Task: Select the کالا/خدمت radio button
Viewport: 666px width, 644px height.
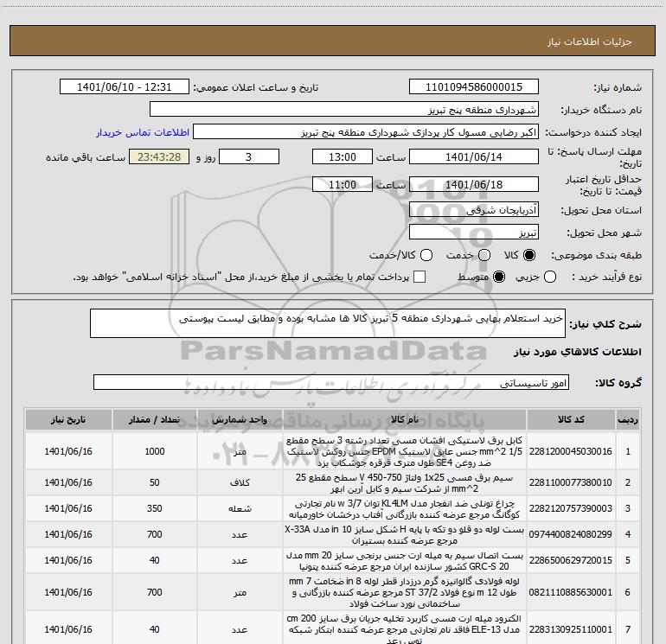Action: [426, 255]
